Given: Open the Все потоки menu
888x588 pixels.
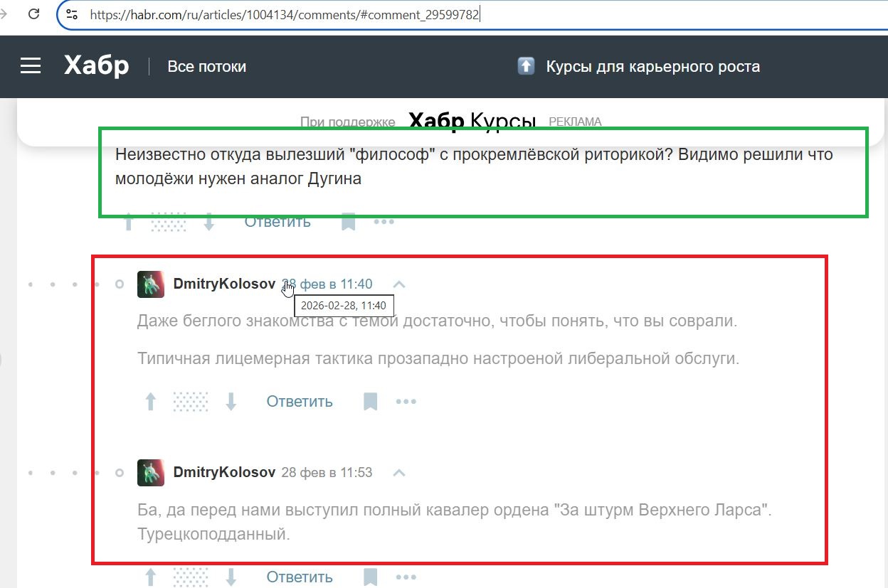Looking at the screenshot, I should (206, 67).
